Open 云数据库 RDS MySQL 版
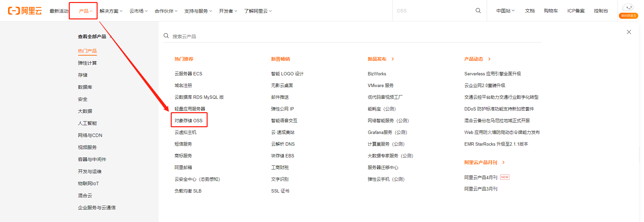This screenshot has width=644, height=222. pos(199,97)
